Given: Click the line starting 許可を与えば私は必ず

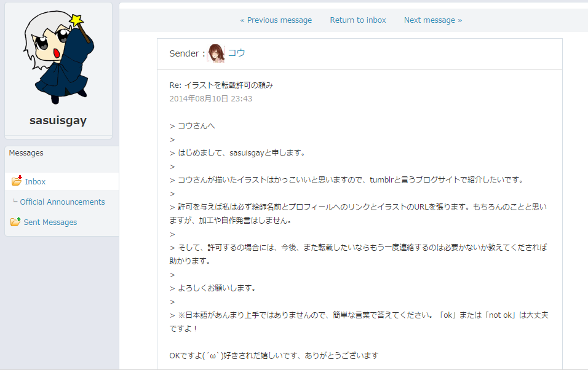Looking at the screenshot, I should [x=358, y=214].
